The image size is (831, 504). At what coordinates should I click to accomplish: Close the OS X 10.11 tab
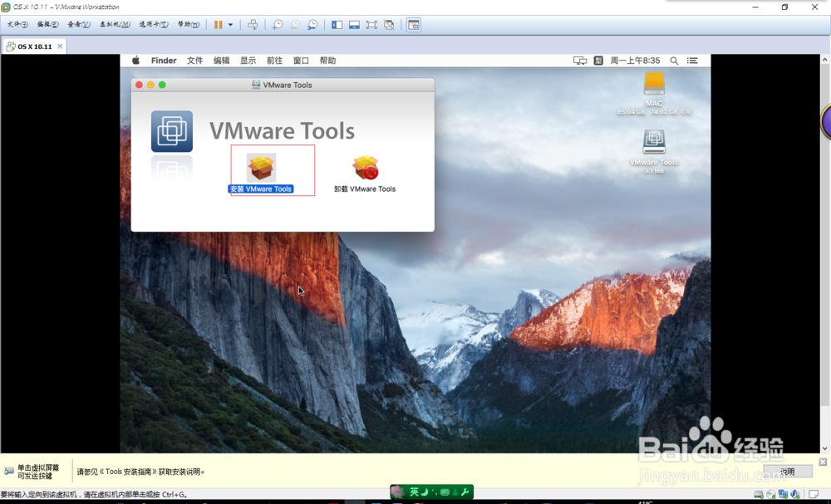pos(60,46)
